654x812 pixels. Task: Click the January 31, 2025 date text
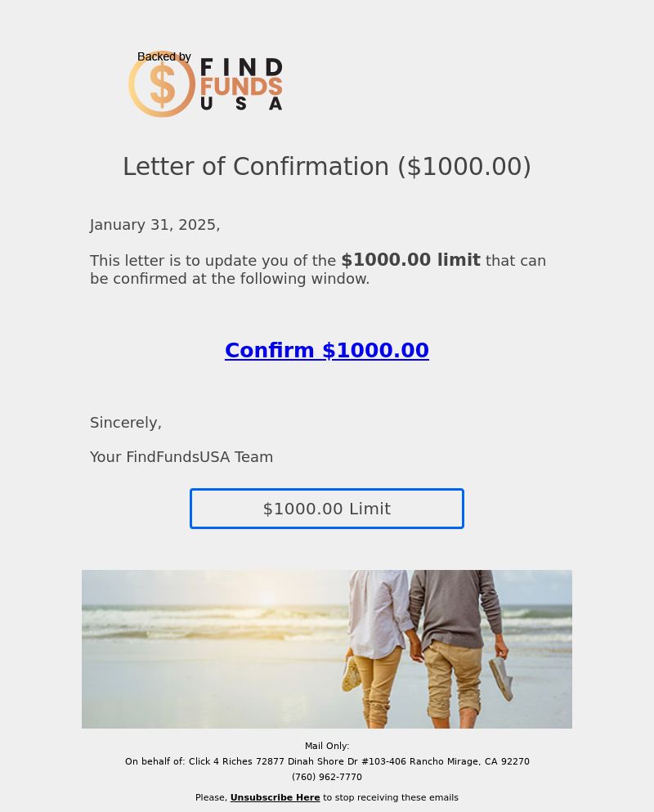155,225
